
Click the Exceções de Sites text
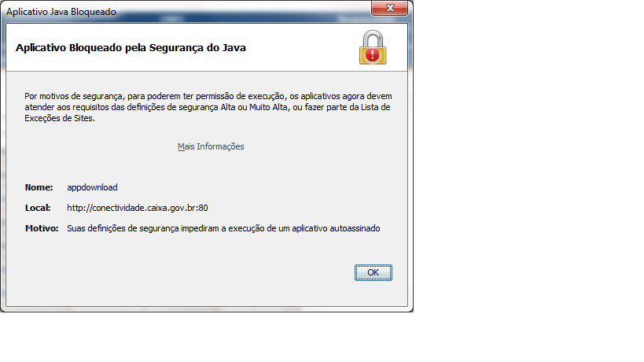[x=60, y=118]
